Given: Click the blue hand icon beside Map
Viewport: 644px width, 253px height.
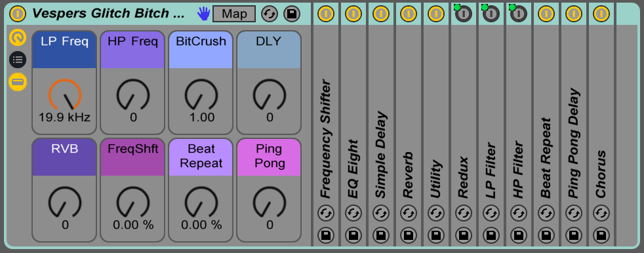Looking at the screenshot, I should pyautogui.click(x=204, y=14).
